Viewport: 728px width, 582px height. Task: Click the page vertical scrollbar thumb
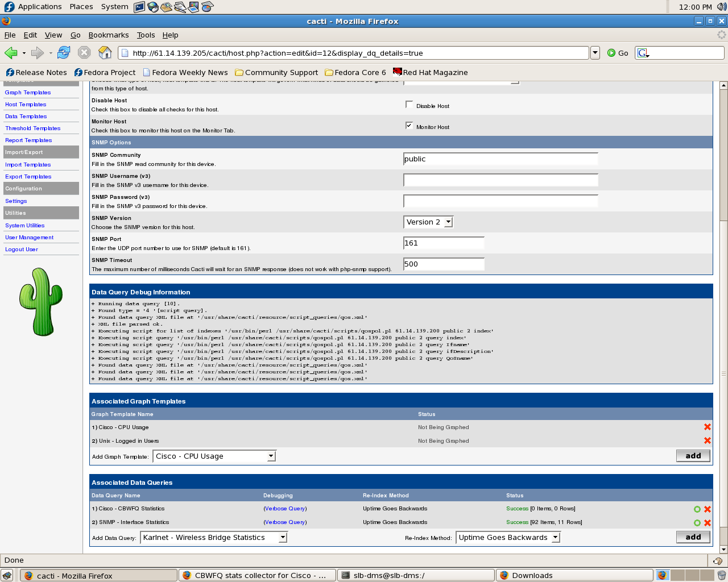(723, 373)
